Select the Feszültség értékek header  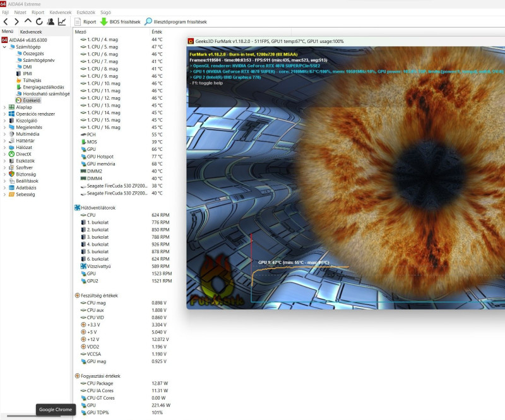pos(97,296)
